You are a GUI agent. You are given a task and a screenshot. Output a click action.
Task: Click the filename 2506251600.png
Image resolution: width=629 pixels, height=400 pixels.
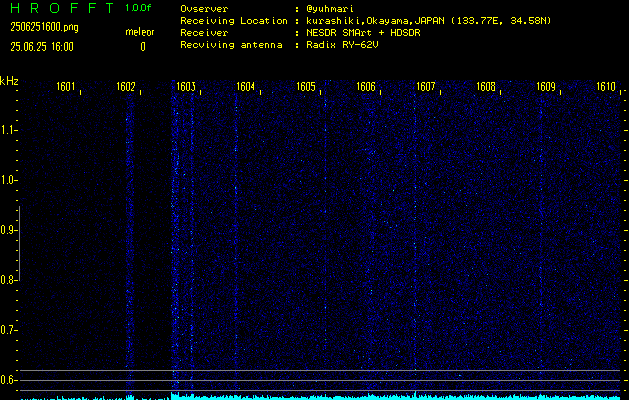45,28
